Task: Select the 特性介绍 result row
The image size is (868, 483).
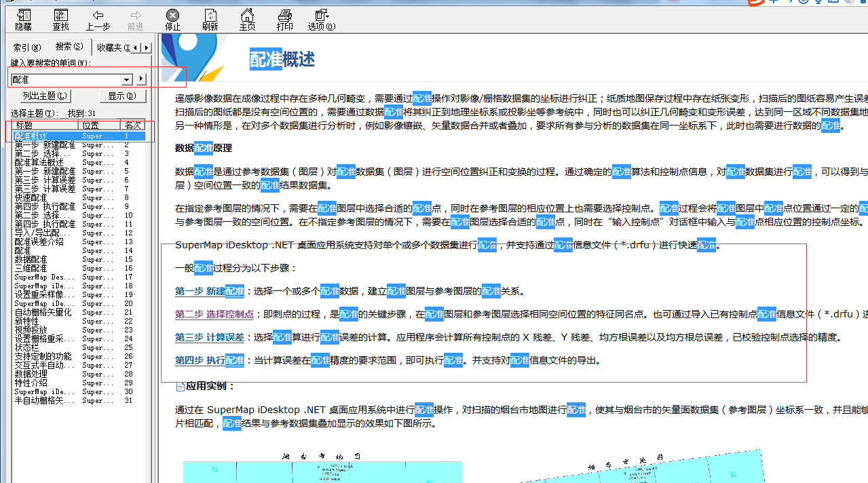Action: click(79, 383)
